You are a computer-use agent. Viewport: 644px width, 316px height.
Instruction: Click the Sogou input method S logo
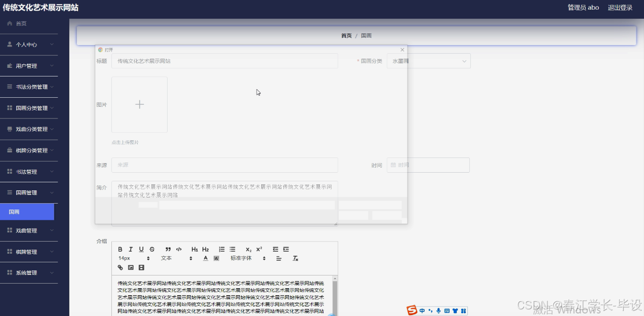point(412,310)
